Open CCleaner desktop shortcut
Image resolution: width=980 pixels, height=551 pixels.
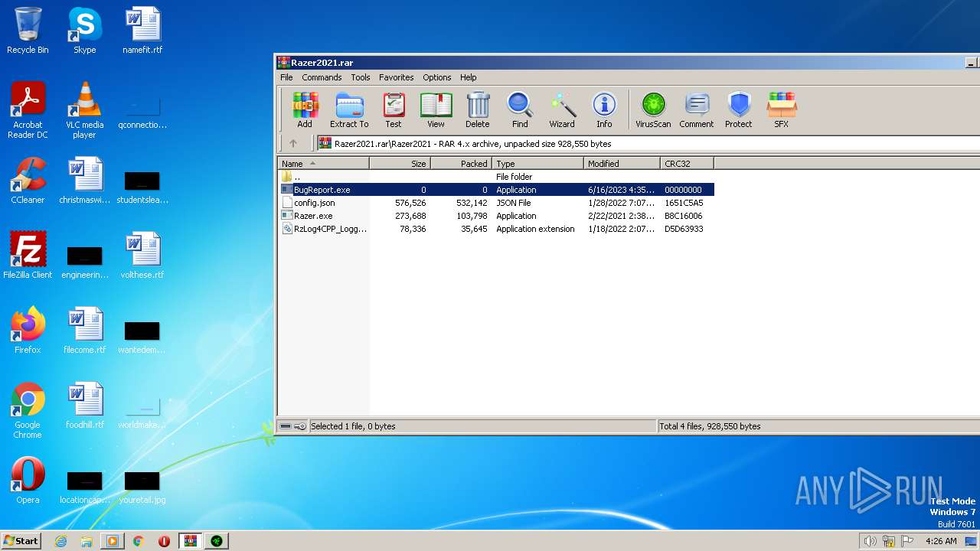pyautogui.click(x=28, y=181)
